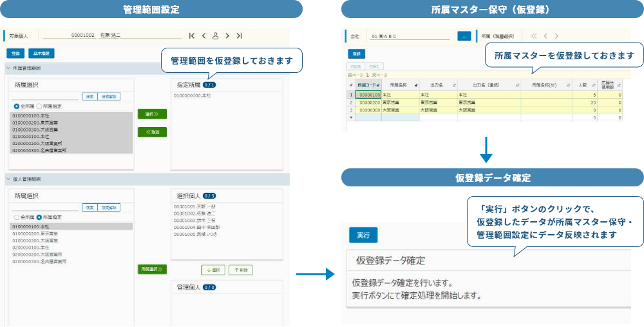
Task: Open company picker with the … button
Action: 464,36
